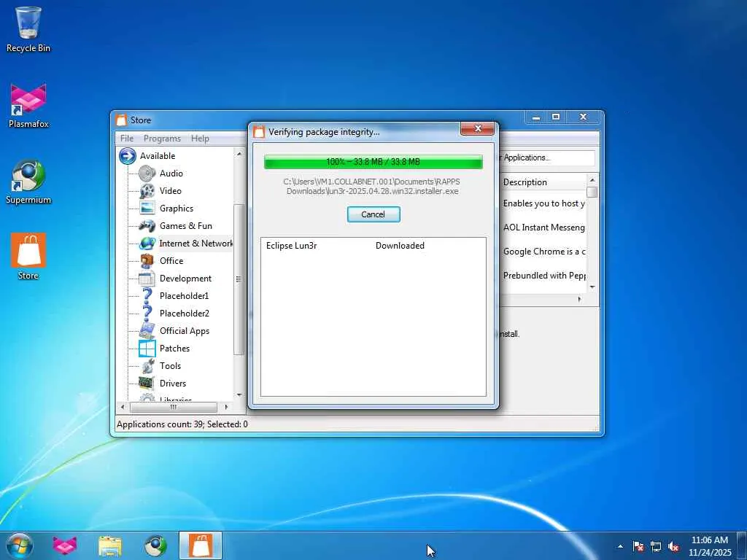Click the search Applications field
747x560 pixels.
coord(546,157)
